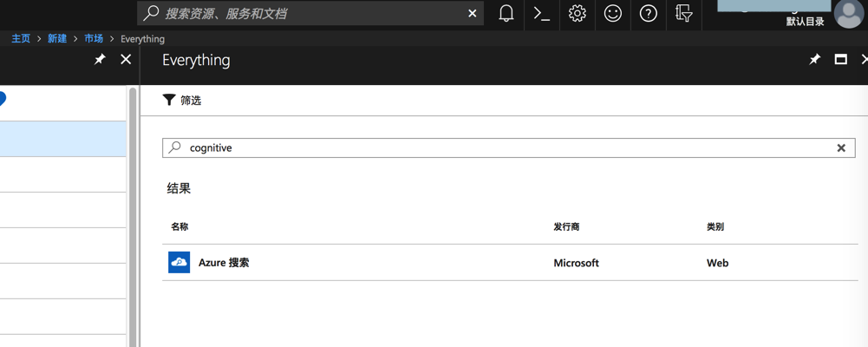Open portal settings gear icon
The height and width of the screenshot is (347, 868).
click(x=578, y=13)
